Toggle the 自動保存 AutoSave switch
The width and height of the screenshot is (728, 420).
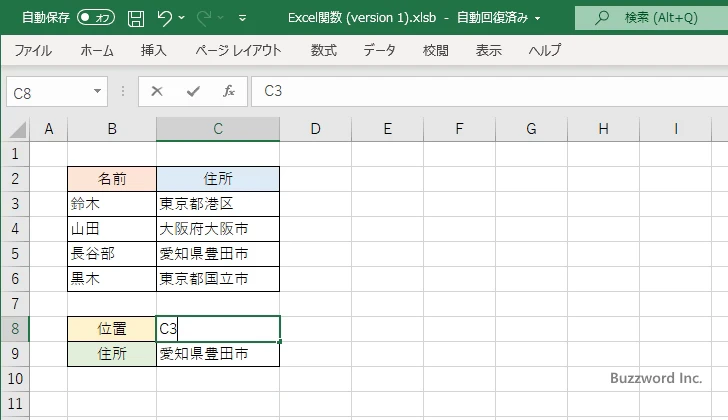(96, 18)
